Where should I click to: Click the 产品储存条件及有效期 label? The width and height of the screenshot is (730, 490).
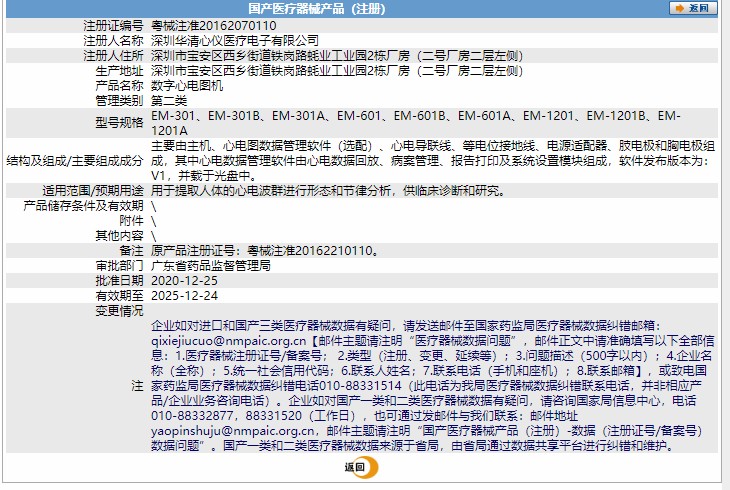83,205
